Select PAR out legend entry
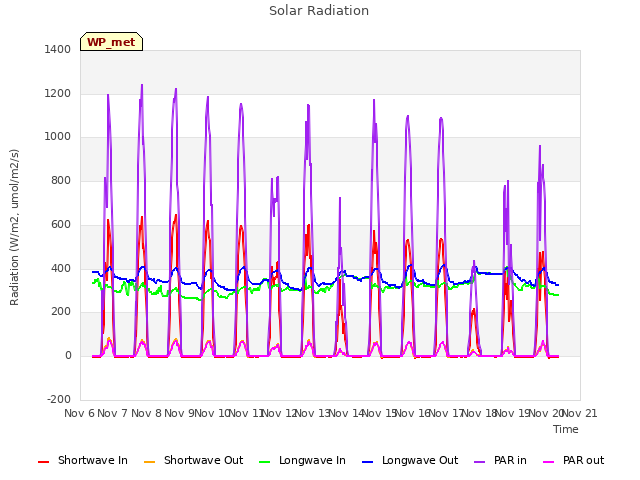This screenshot has width=640, height=480. [573, 460]
